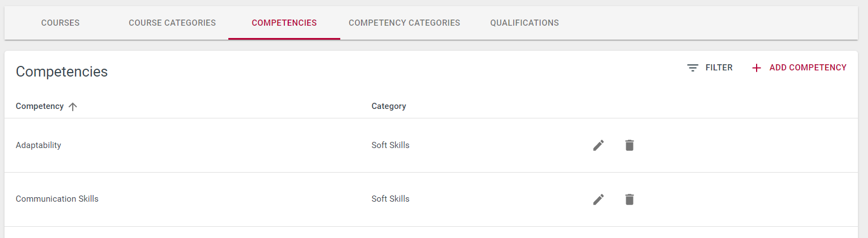Sort by the Competency column header

click(x=40, y=106)
